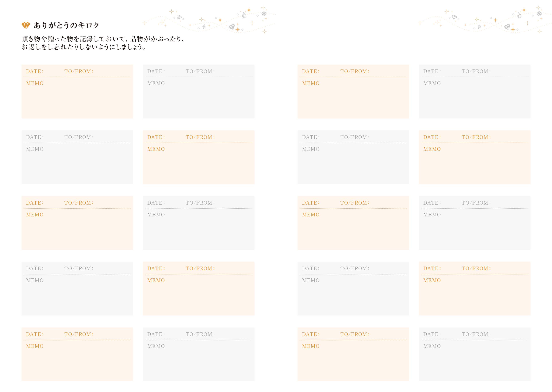Click the description line starting with 頂き物や贈った物

coord(103,39)
